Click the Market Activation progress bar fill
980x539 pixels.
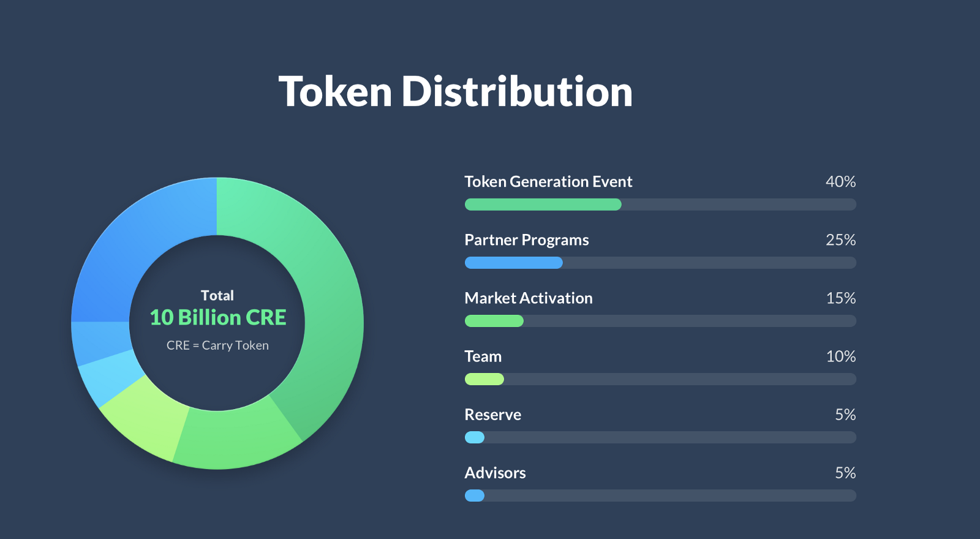494,321
